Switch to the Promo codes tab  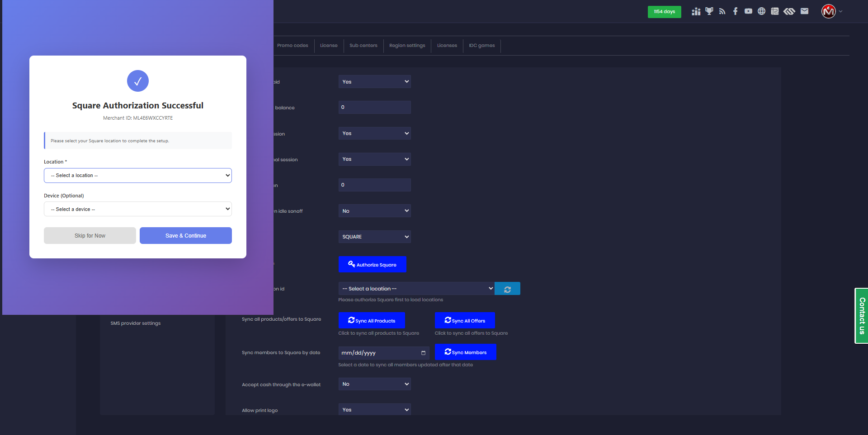[292, 46]
